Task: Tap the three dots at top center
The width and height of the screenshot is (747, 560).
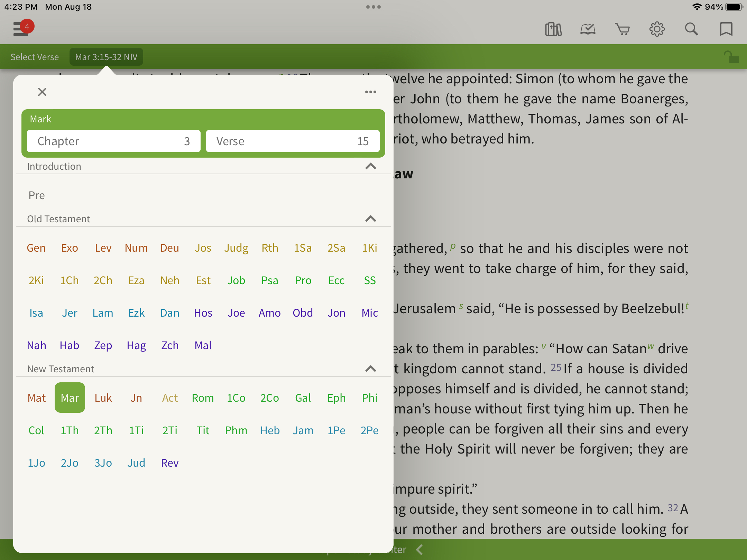Action: coord(373,7)
